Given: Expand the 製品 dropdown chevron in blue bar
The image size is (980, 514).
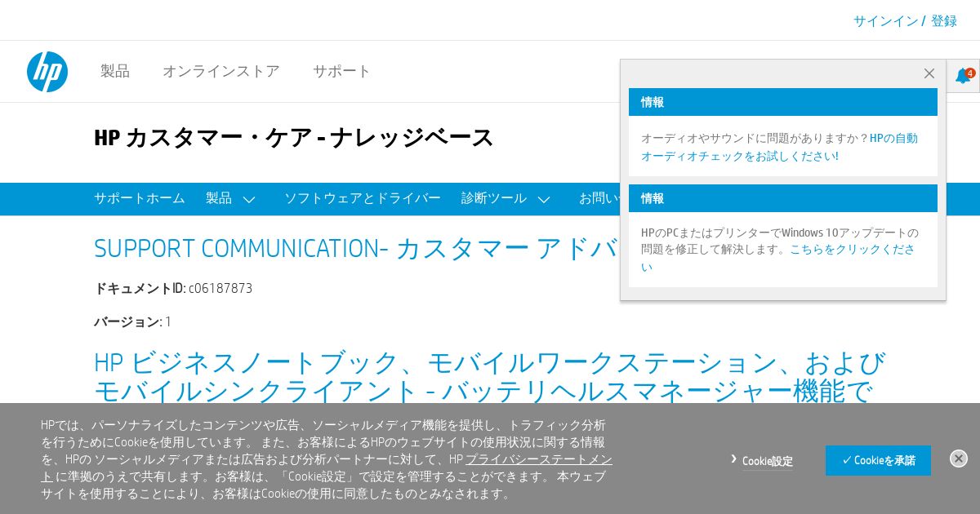Looking at the screenshot, I should [x=249, y=199].
